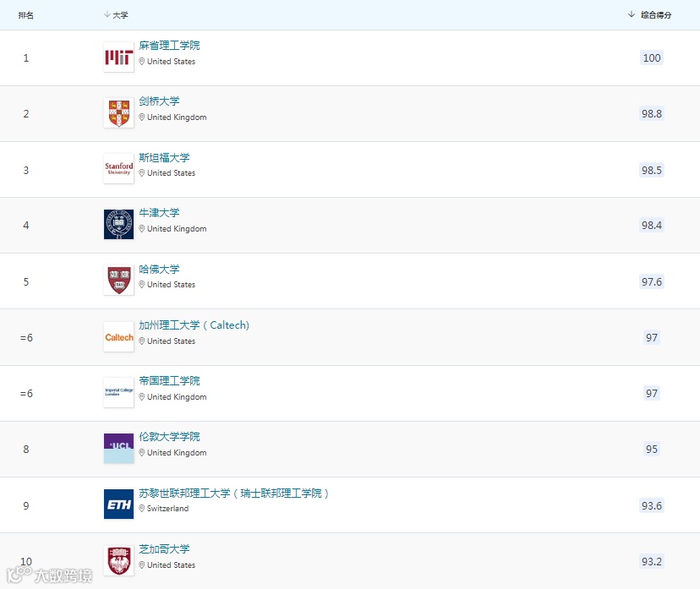Click United States under 芝加哥大学
The width and height of the screenshot is (700, 589).
click(x=171, y=565)
